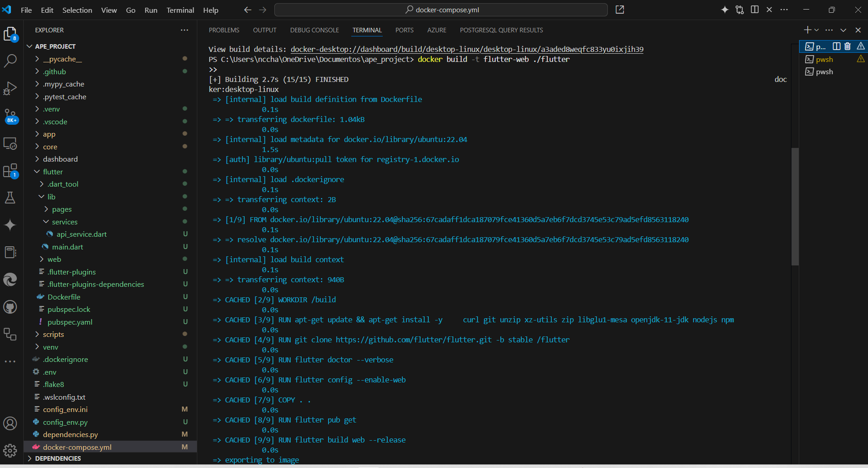Open Explorer views and more actions
The height and width of the screenshot is (468, 868).
[185, 30]
